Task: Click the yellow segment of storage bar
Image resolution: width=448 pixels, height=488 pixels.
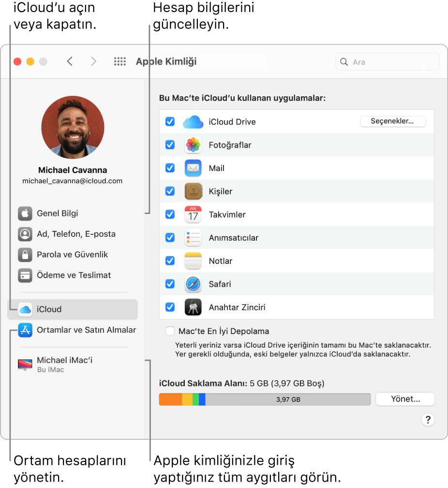Action: pyautogui.click(x=187, y=399)
